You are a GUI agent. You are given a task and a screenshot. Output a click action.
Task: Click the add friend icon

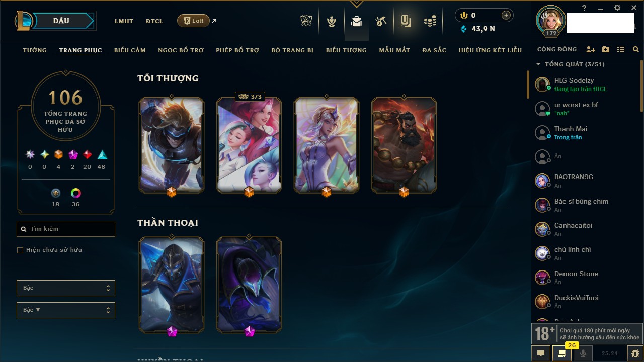tap(591, 50)
